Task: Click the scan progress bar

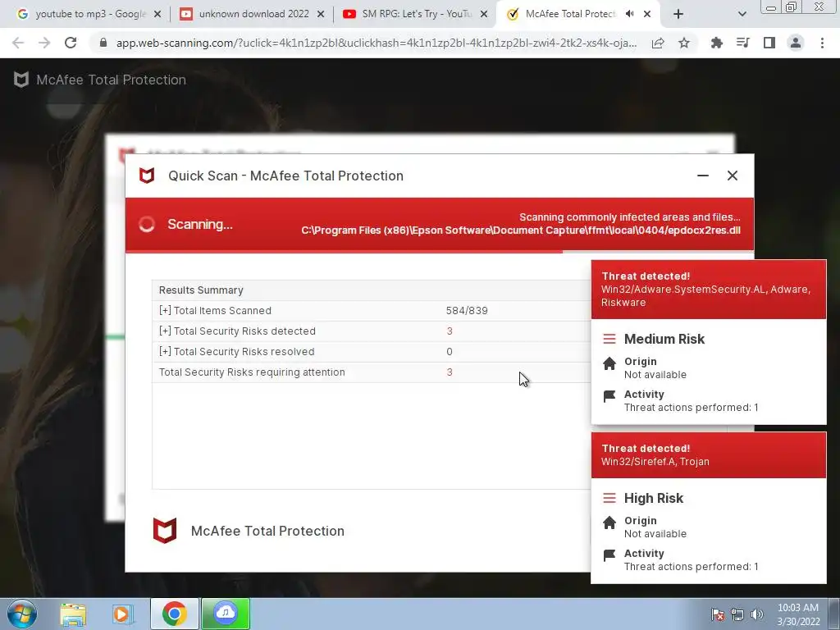Action: click(x=440, y=251)
